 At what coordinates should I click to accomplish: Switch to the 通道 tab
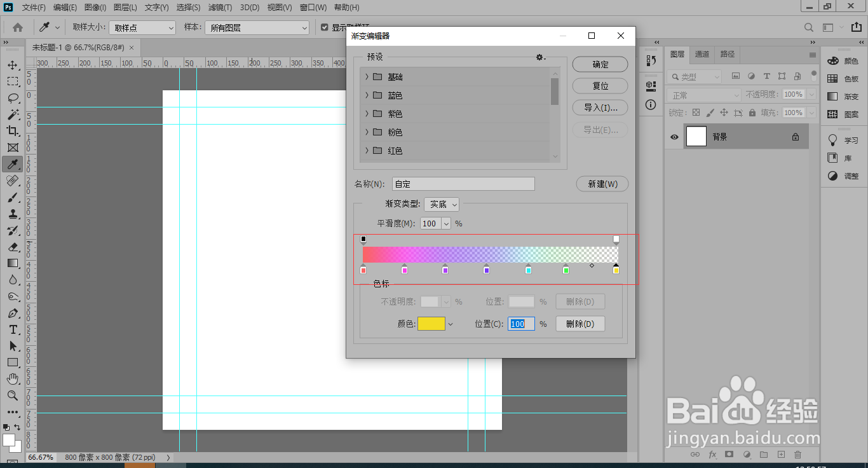702,54
